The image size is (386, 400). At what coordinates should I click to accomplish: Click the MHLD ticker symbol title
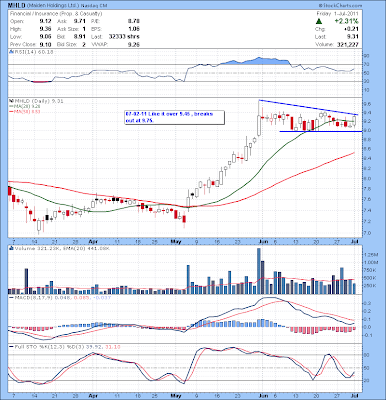click(x=16, y=6)
